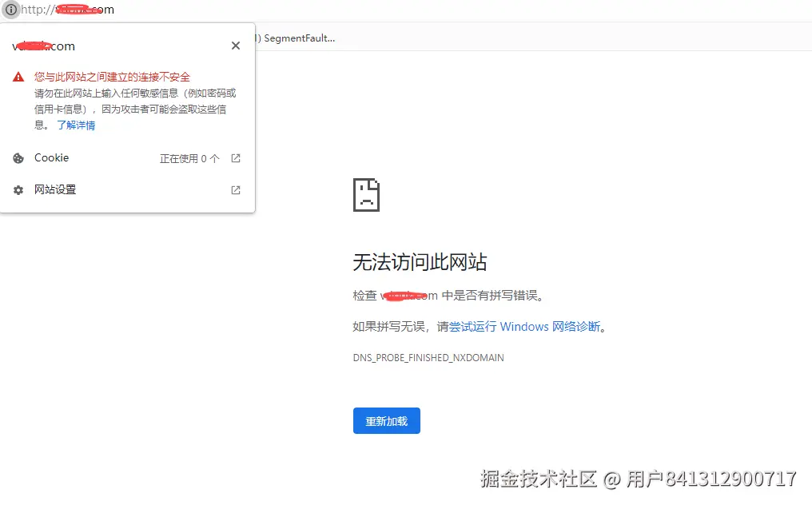The image size is (812, 505).
Task: Click the Cookie icon in the site info panel
Action: (18, 157)
